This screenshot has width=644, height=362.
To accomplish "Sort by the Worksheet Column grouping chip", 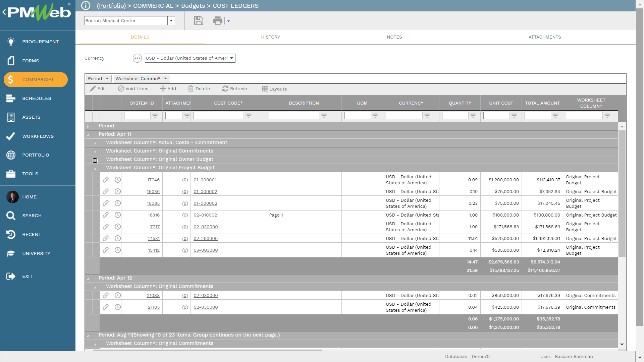I will click(142, 78).
